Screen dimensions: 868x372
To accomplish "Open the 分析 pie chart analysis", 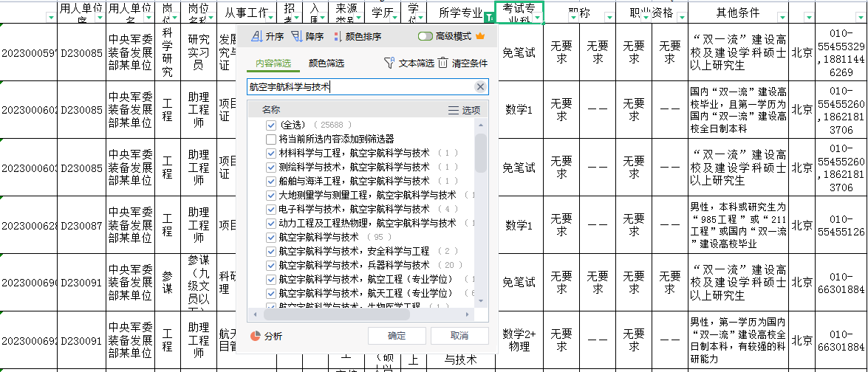I will point(255,336).
